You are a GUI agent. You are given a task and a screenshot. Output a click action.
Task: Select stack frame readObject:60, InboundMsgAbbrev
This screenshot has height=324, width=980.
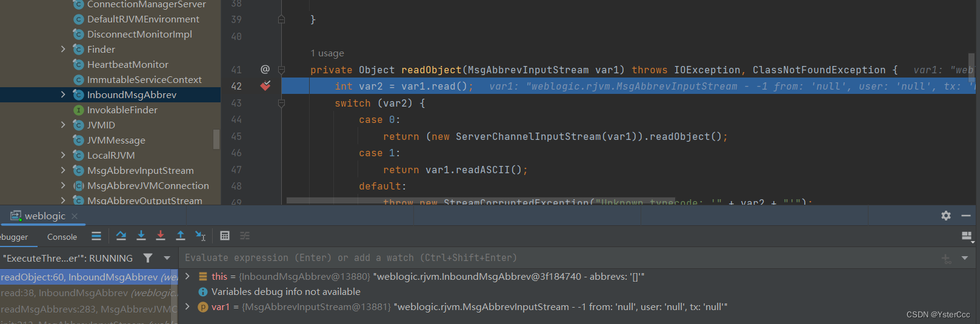(x=89, y=277)
